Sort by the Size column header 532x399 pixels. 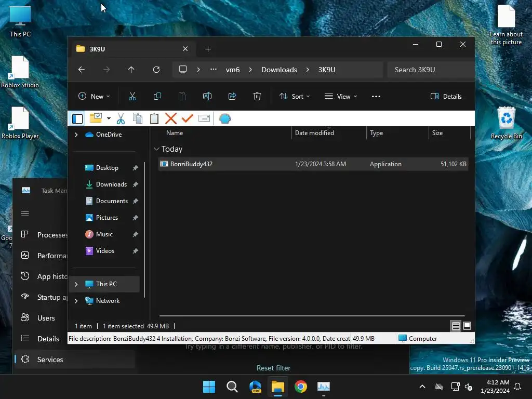[437, 133]
